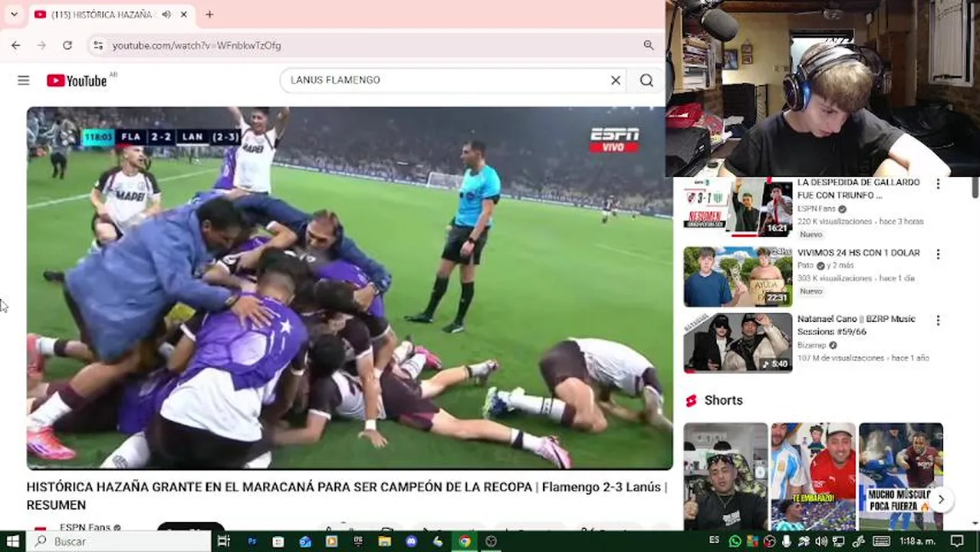Open the MUCHO MÚSCULO POCA FUERZA short

[900, 476]
